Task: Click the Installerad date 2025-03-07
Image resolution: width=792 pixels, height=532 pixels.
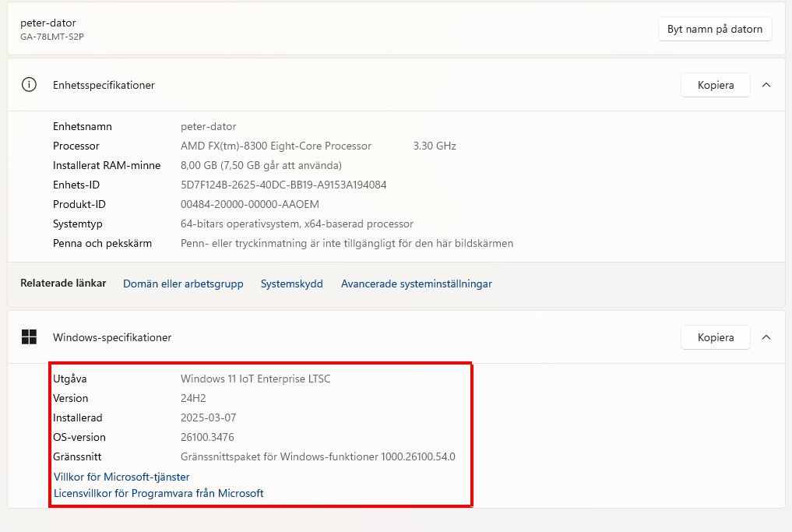Action: 208,417
